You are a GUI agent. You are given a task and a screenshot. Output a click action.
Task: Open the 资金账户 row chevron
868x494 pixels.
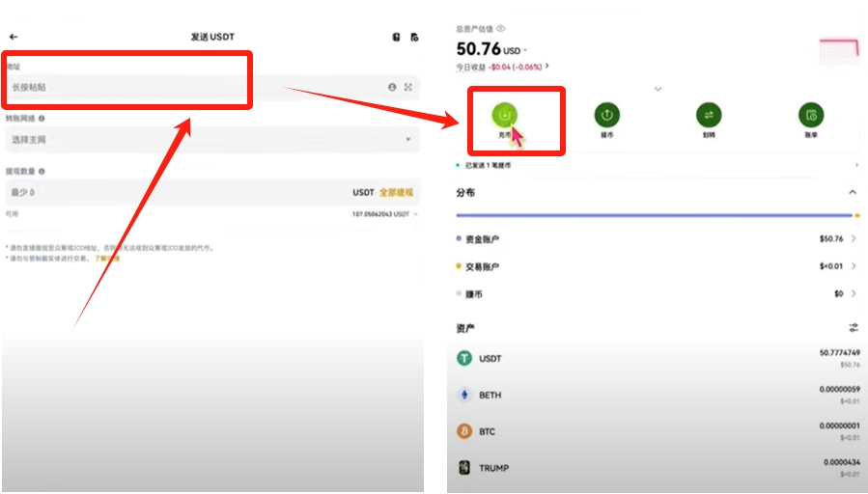pyautogui.click(x=854, y=238)
